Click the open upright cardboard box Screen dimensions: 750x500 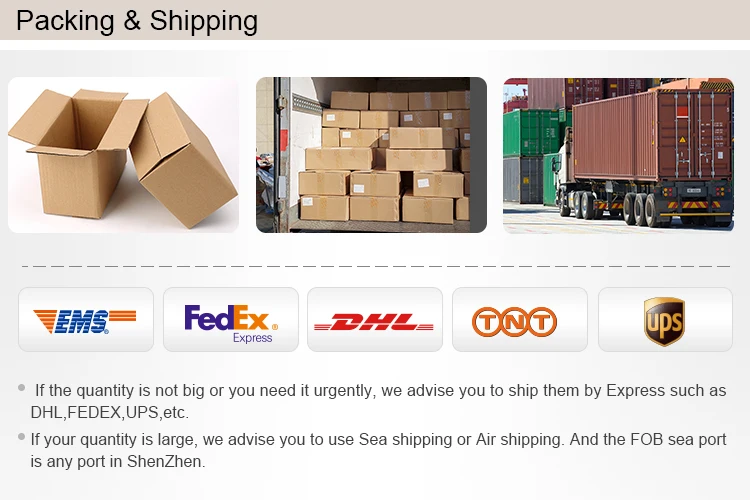77,153
